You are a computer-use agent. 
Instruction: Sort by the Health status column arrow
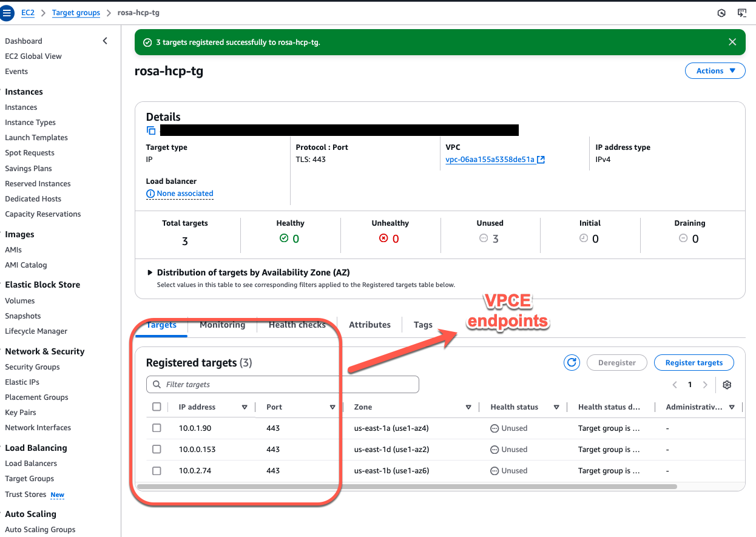point(556,407)
